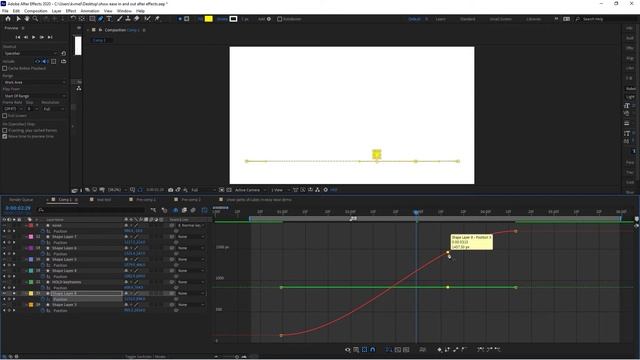Select the Eraser tool
640x360 pixels.
coord(137,19)
